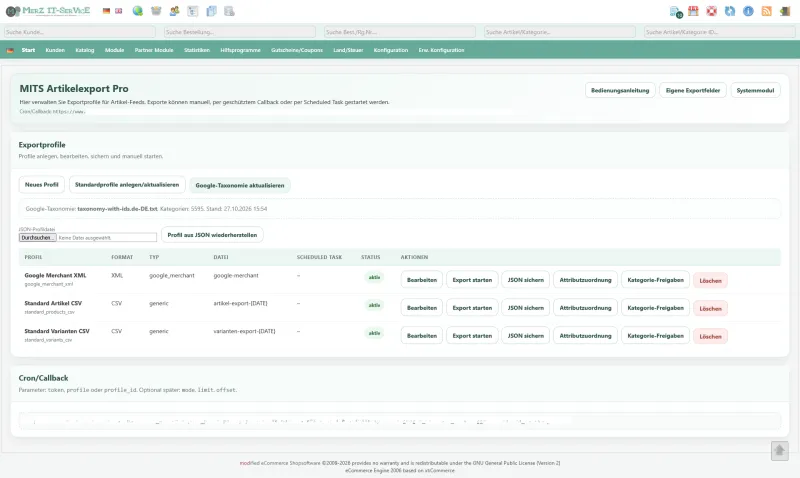Focus the Suche Artikel/Kategorie field

[560, 32]
